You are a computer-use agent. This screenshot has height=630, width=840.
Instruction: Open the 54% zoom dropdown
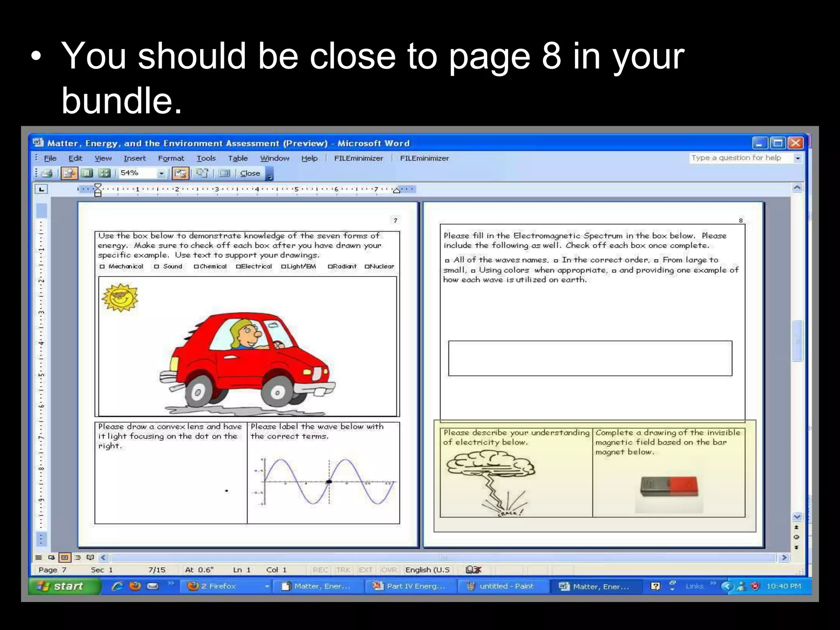point(161,173)
